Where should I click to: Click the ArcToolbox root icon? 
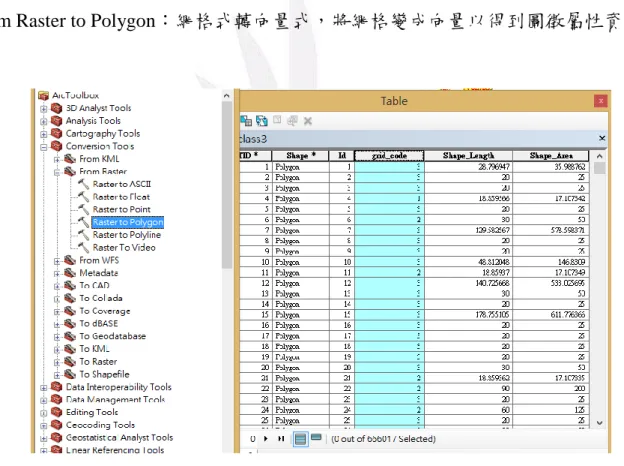click(43, 96)
